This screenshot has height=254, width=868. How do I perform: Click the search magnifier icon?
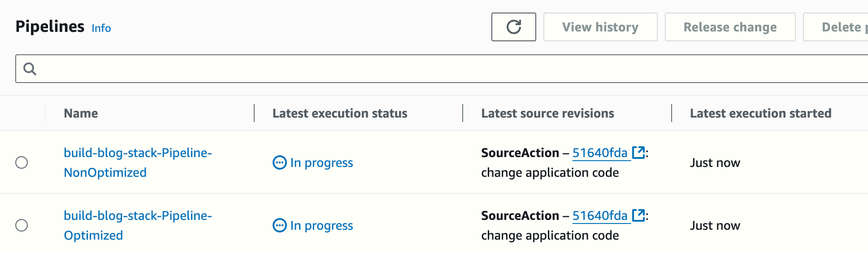pyautogui.click(x=30, y=69)
